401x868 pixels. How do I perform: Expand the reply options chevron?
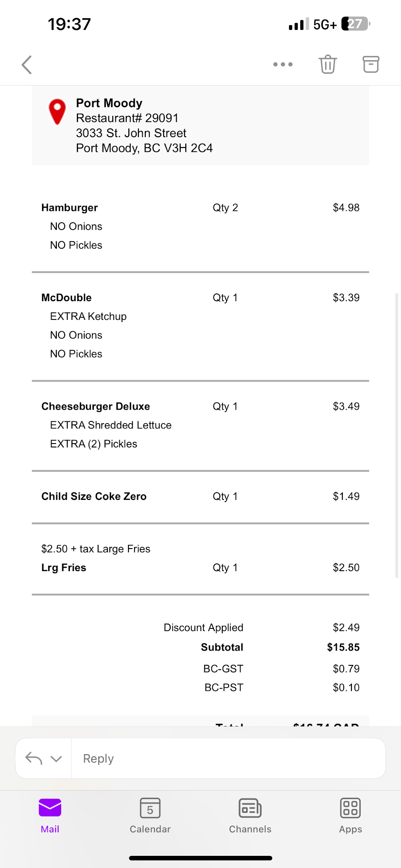pyautogui.click(x=56, y=759)
